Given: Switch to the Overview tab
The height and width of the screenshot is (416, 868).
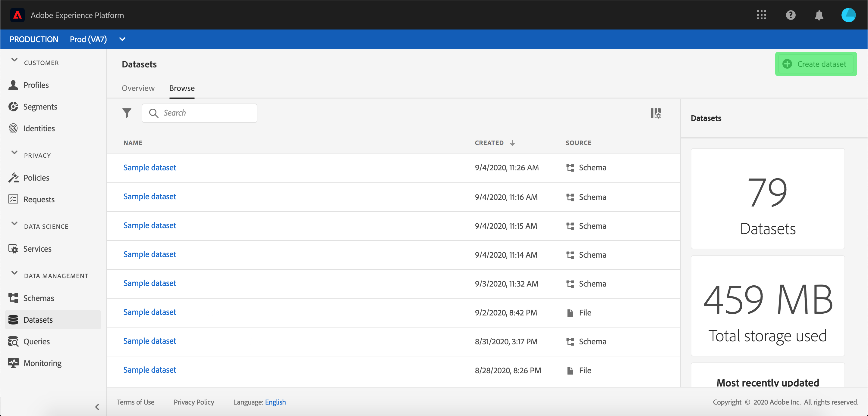Looking at the screenshot, I should coord(138,88).
